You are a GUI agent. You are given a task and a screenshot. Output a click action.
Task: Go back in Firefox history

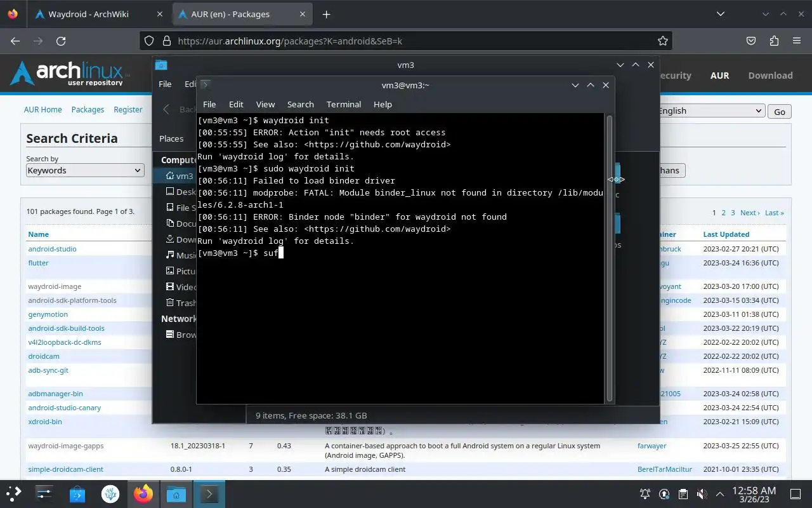(x=15, y=41)
